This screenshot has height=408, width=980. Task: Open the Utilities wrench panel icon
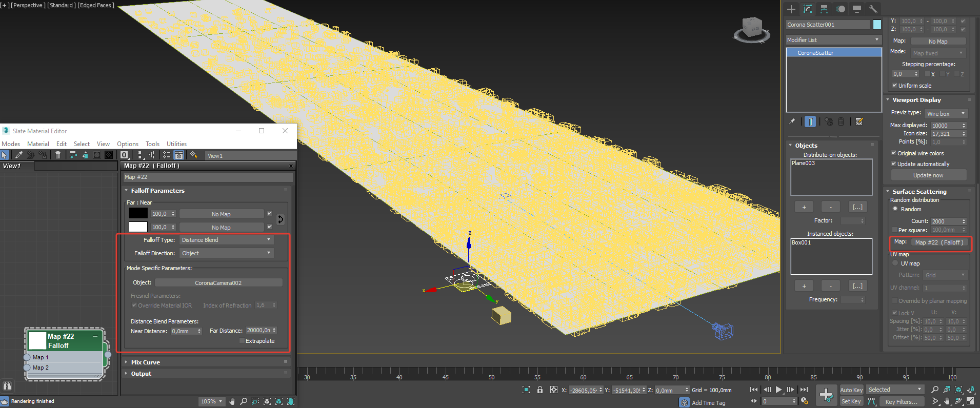[x=873, y=9]
